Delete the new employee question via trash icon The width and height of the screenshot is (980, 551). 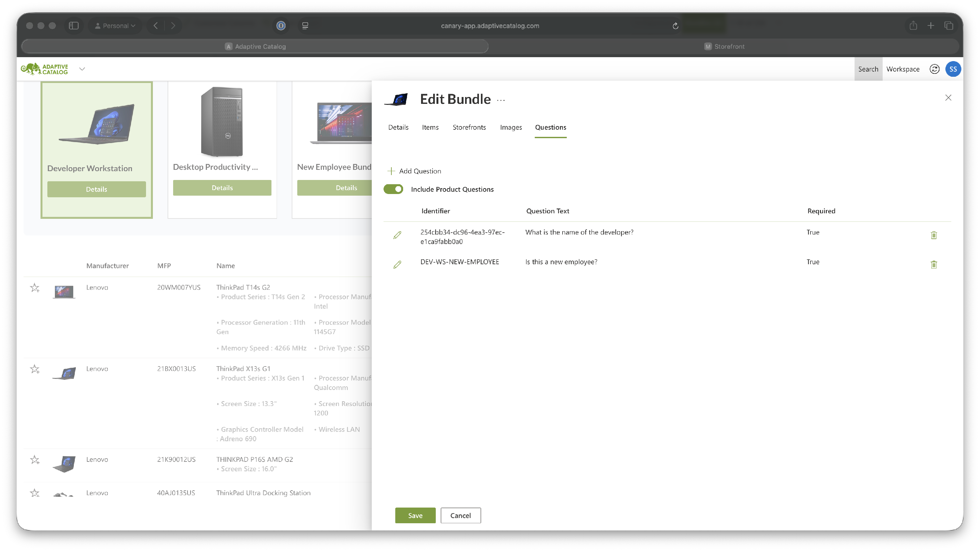coord(933,264)
